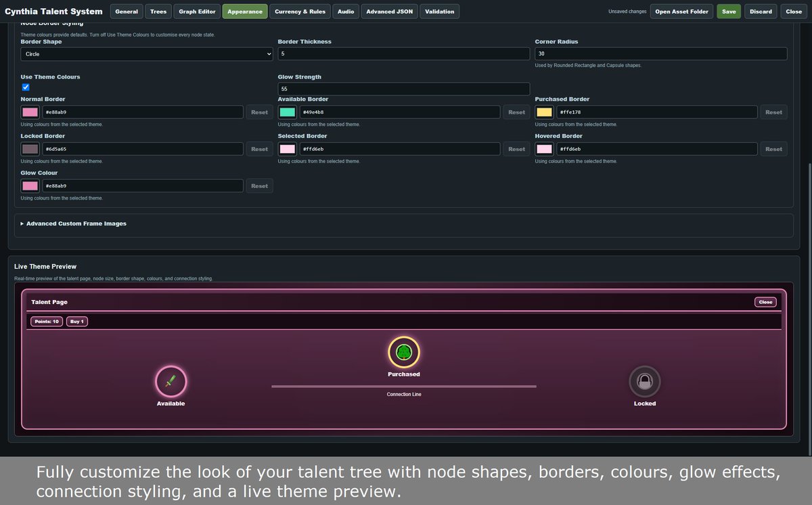The image size is (812, 505).
Task: Reset the Glow Colour value
Action: (x=260, y=185)
